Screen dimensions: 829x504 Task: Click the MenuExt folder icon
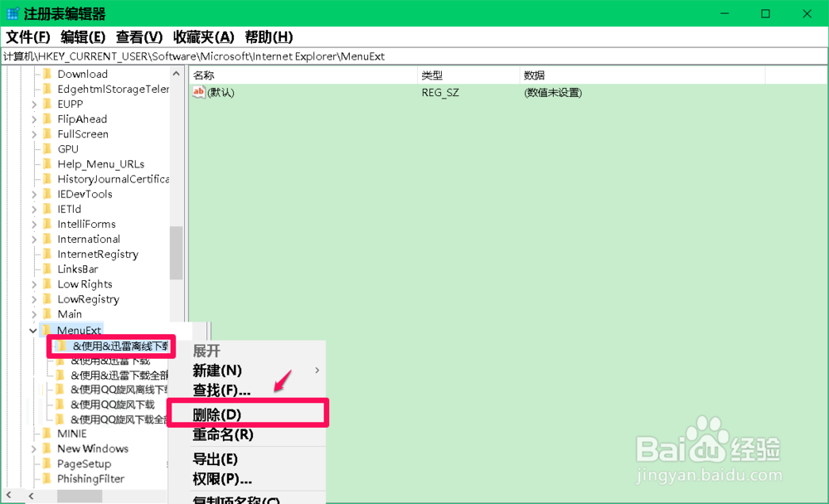[47, 330]
